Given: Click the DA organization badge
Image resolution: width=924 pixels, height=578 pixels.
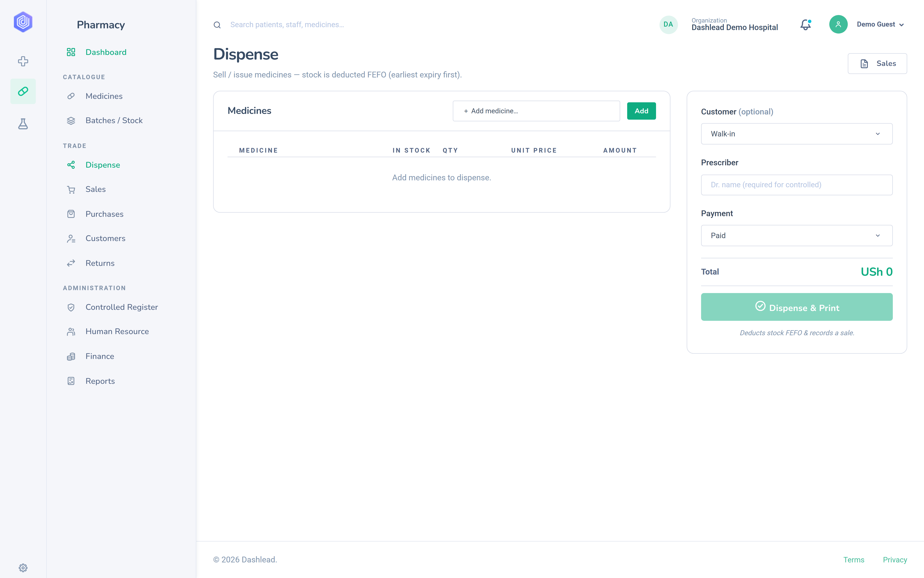Looking at the screenshot, I should tap(669, 24).
